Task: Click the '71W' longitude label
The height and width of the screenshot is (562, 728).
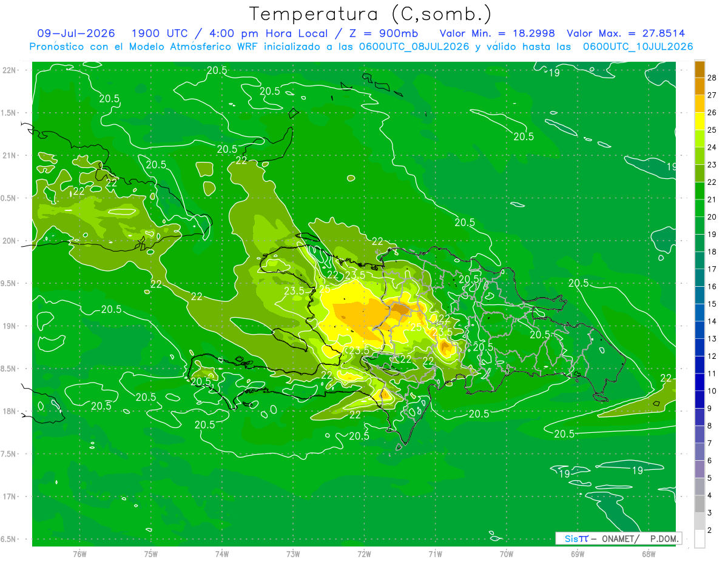Action: [435, 554]
